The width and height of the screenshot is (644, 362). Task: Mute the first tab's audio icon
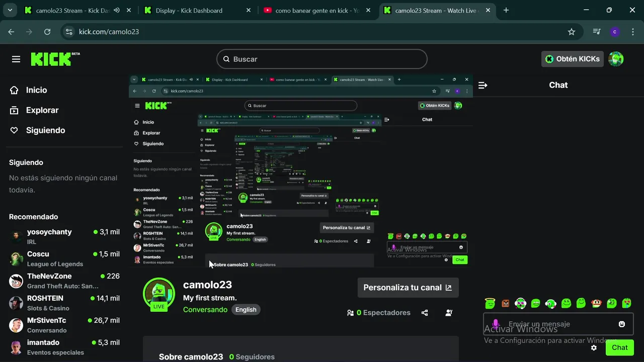[x=117, y=10]
